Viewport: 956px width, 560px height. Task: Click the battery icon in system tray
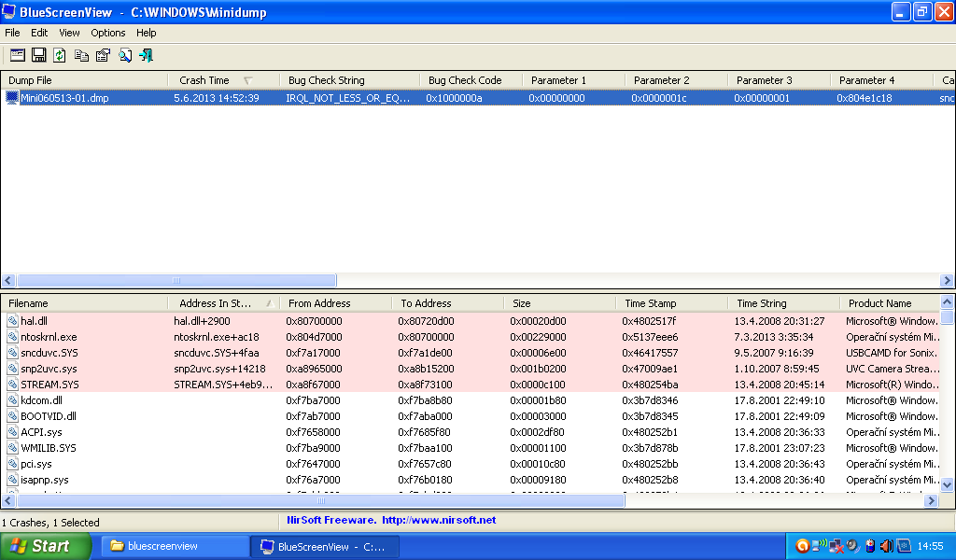870,546
